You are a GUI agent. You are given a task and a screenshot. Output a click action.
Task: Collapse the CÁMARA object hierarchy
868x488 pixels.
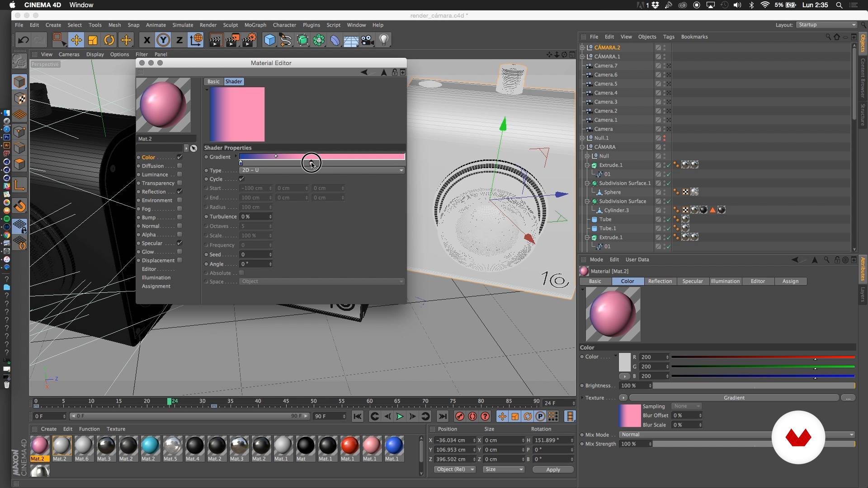(x=582, y=147)
